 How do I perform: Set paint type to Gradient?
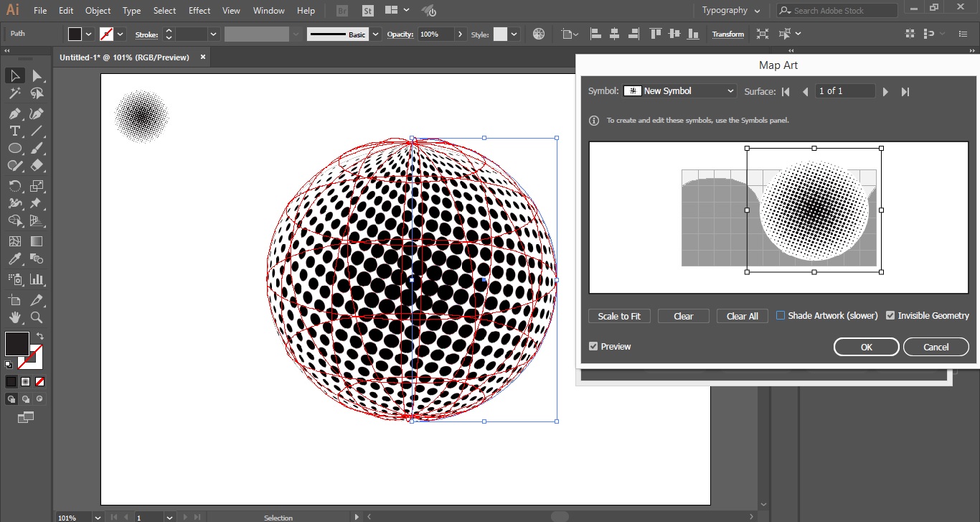pyautogui.click(x=26, y=381)
